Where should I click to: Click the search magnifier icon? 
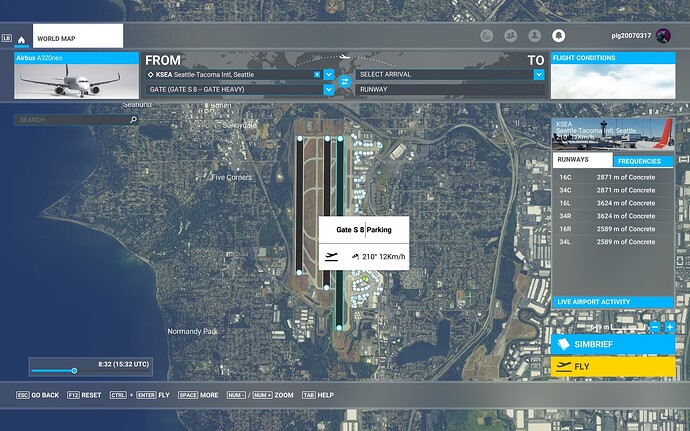133,120
